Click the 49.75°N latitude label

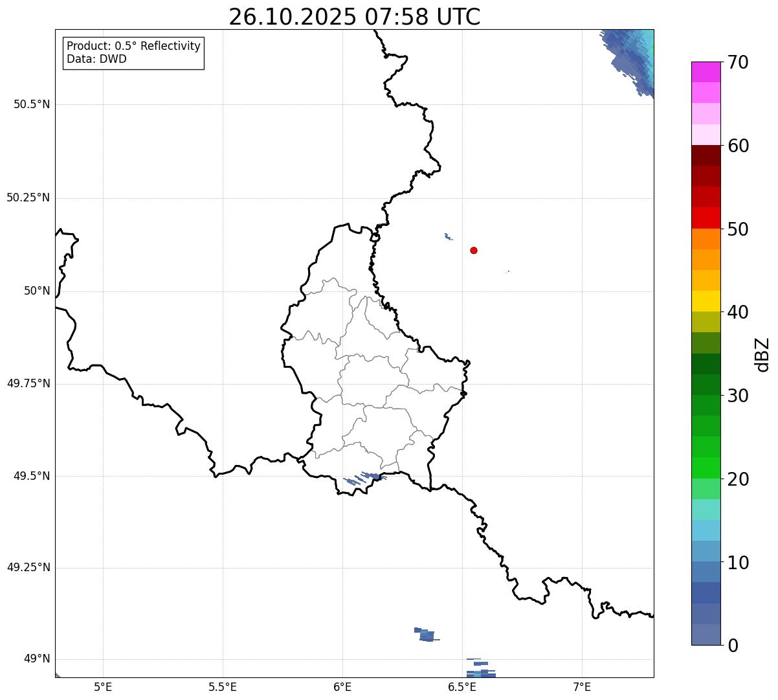28,383
